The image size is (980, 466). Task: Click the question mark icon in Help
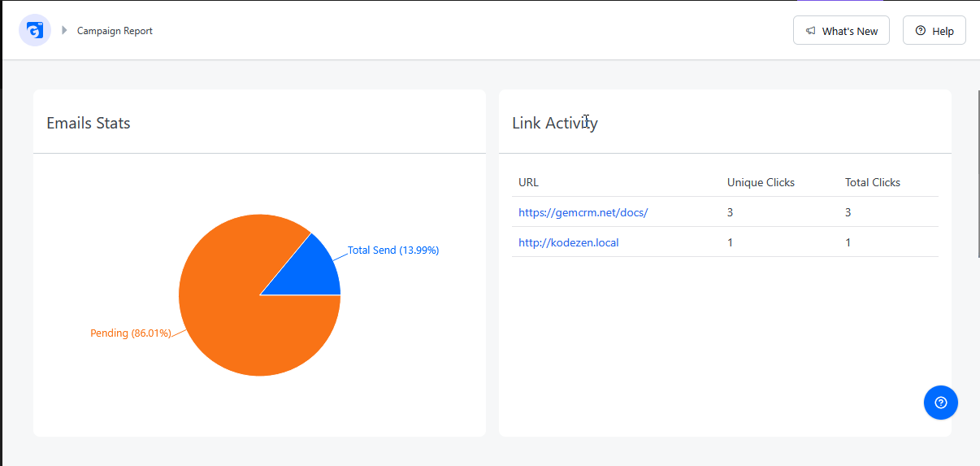(920, 31)
